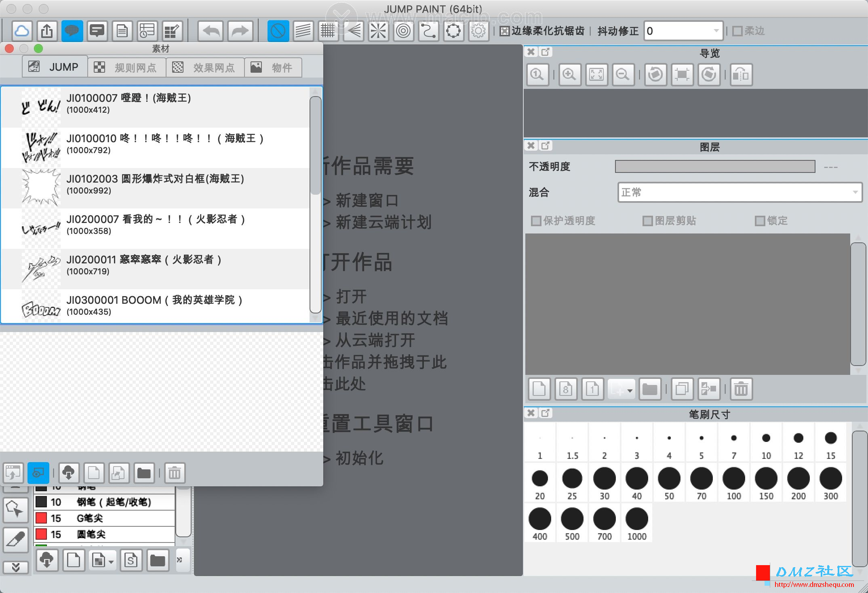Screen dimensions: 868x593
Task: Click zoom out magnifier in Navigator panel
Action: click(623, 75)
